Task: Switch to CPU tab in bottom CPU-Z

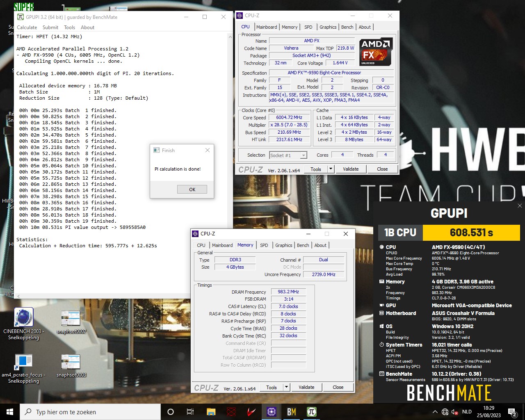Action: [201, 245]
